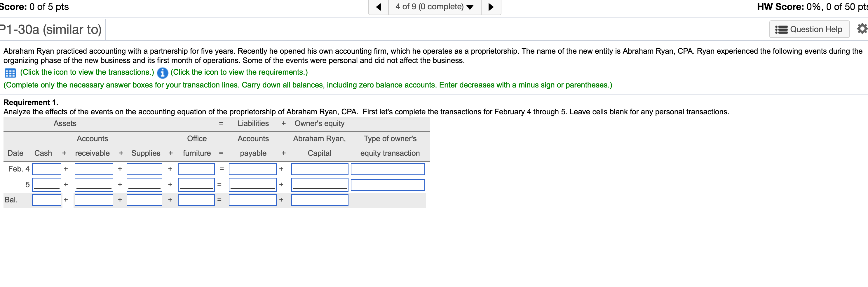
Task: Click the blue requirements info icon
Action: tap(162, 73)
